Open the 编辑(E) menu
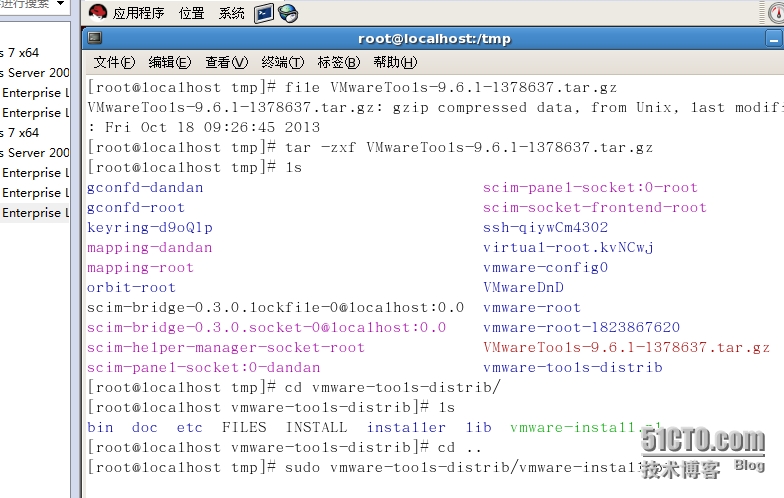 click(x=170, y=62)
